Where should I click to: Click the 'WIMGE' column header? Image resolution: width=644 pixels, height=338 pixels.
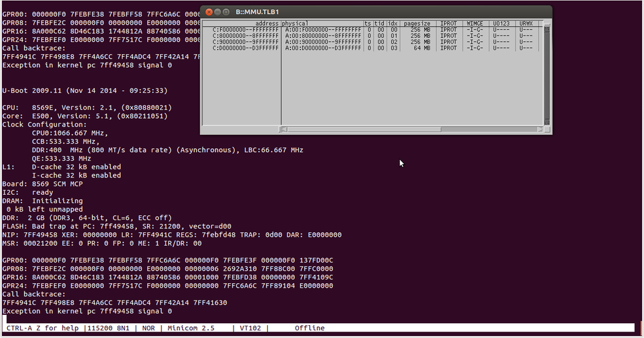click(x=475, y=23)
